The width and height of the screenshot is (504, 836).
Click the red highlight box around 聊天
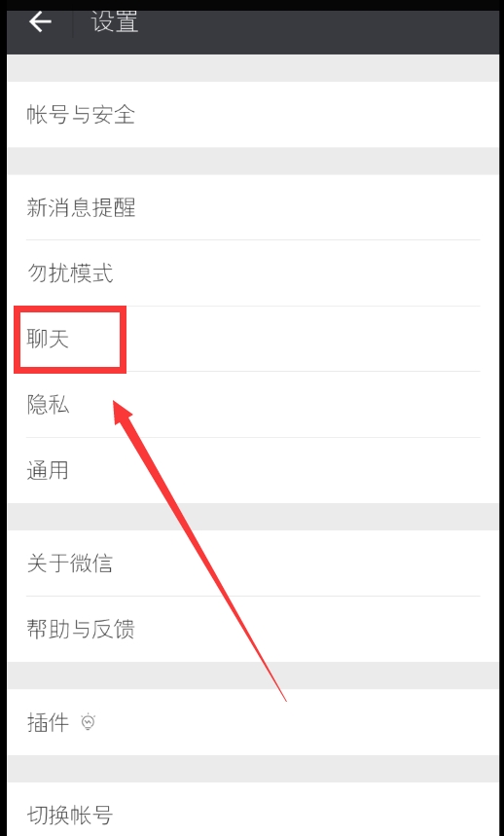pyautogui.click(x=70, y=339)
